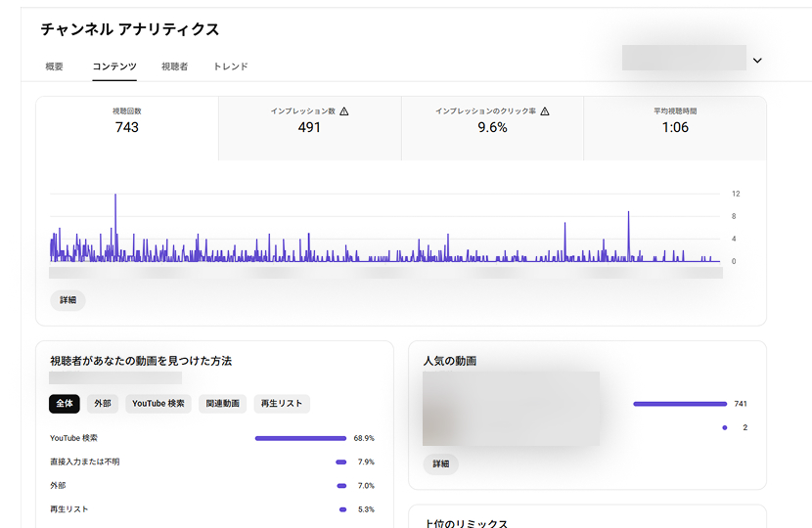Expand the date range dropdown chevron

pos(757,61)
